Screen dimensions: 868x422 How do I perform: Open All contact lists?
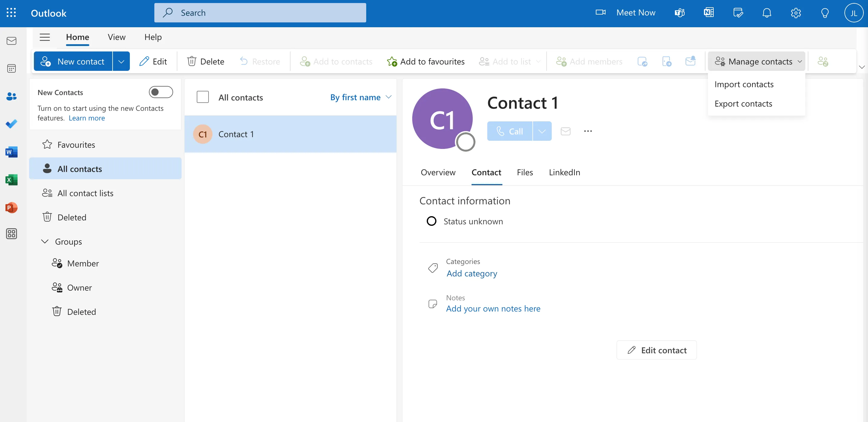point(105,193)
